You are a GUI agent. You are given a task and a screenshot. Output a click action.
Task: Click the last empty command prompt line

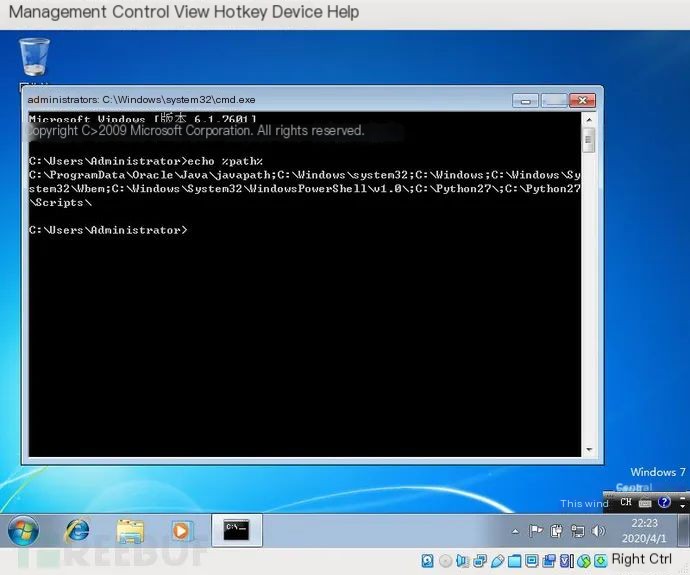point(108,230)
